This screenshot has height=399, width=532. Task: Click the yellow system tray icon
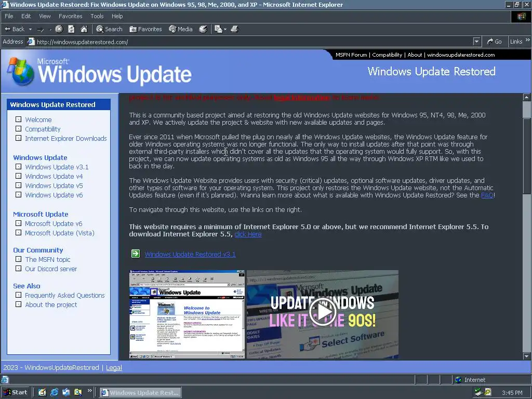tap(488, 392)
